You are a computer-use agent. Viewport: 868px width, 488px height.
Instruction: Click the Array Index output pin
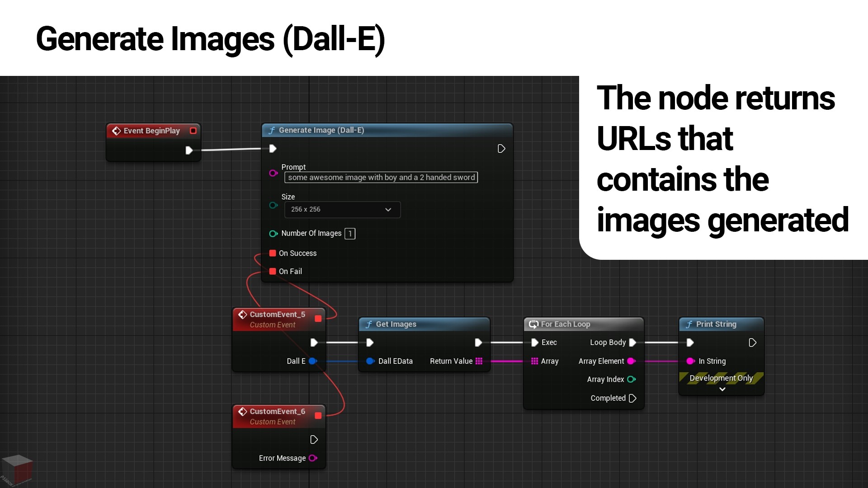[x=632, y=380]
